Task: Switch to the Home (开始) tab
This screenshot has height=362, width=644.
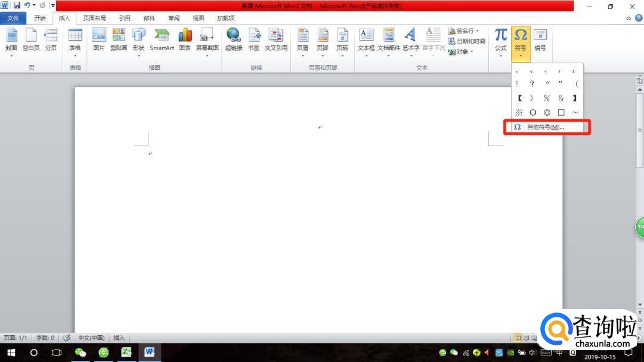Action: [x=40, y=18]
